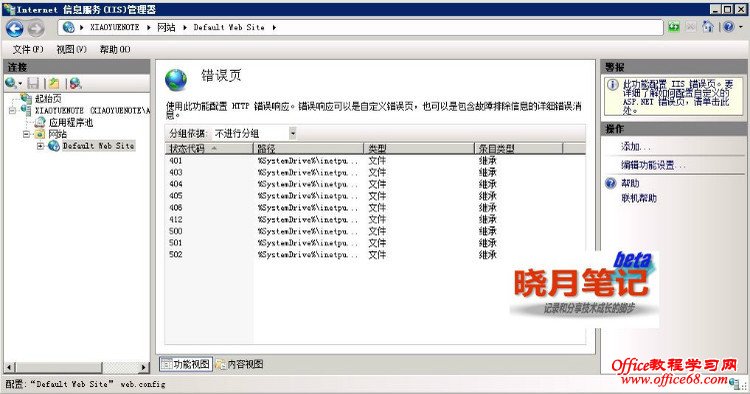The height and width of the screenshot is (394, 750).
Task: Select Default Web Site tree item
Action: tap(99, 146)
